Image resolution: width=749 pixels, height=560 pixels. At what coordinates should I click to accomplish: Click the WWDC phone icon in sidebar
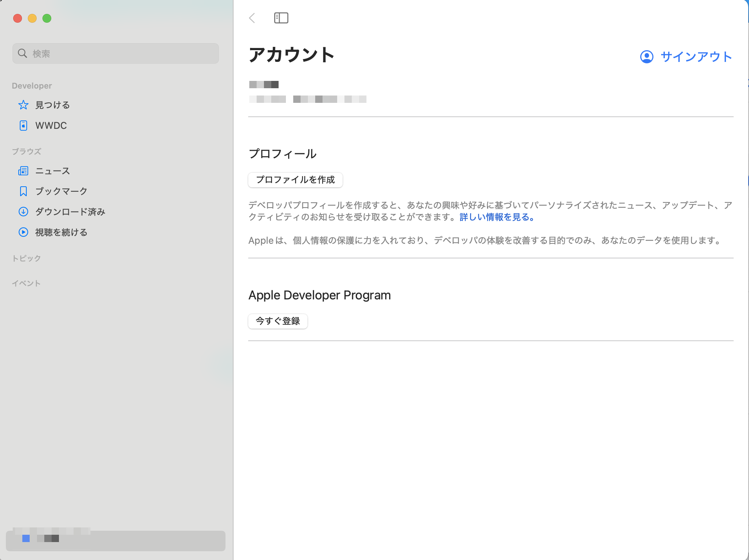point(23,126)
